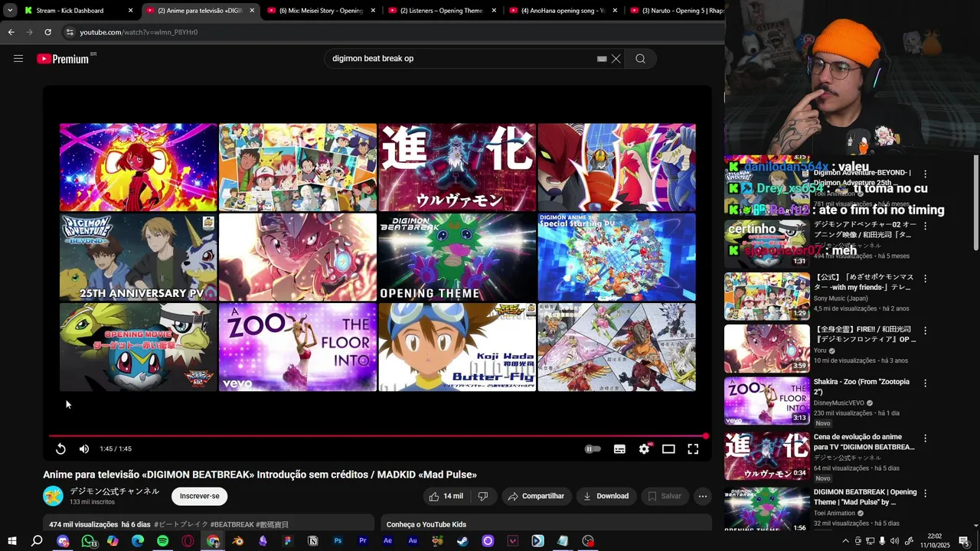980x551 pixels.
Task: Open options for デジモンアドベンチャー02 video
Action: click(925, 226)
